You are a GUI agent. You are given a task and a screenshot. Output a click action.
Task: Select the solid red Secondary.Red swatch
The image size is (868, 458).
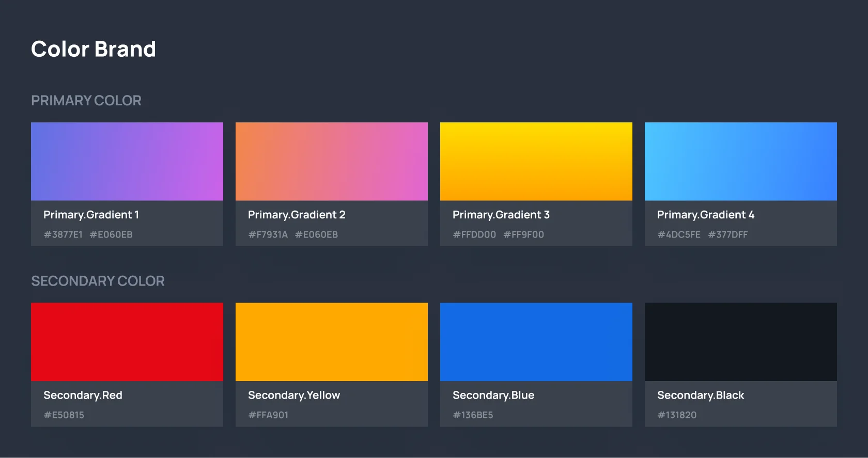point(127,342)
